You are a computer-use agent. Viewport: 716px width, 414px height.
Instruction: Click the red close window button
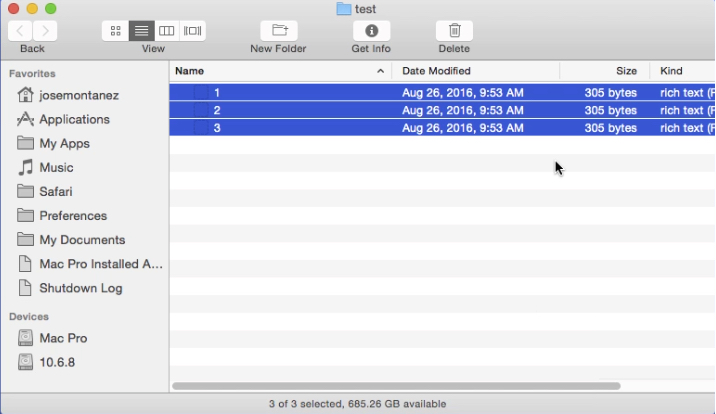[x=14, y=8]
